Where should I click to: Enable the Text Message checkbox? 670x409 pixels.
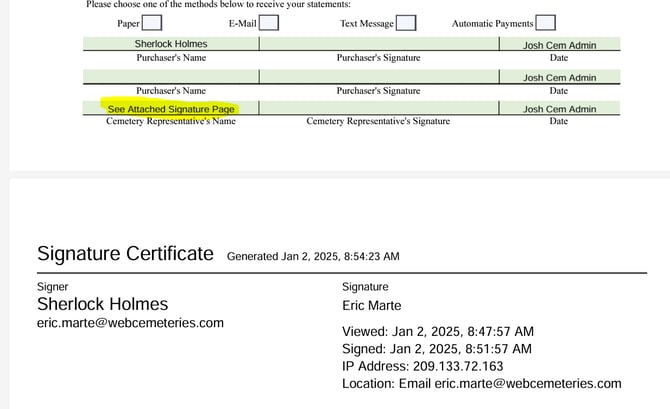pos(406,23)
